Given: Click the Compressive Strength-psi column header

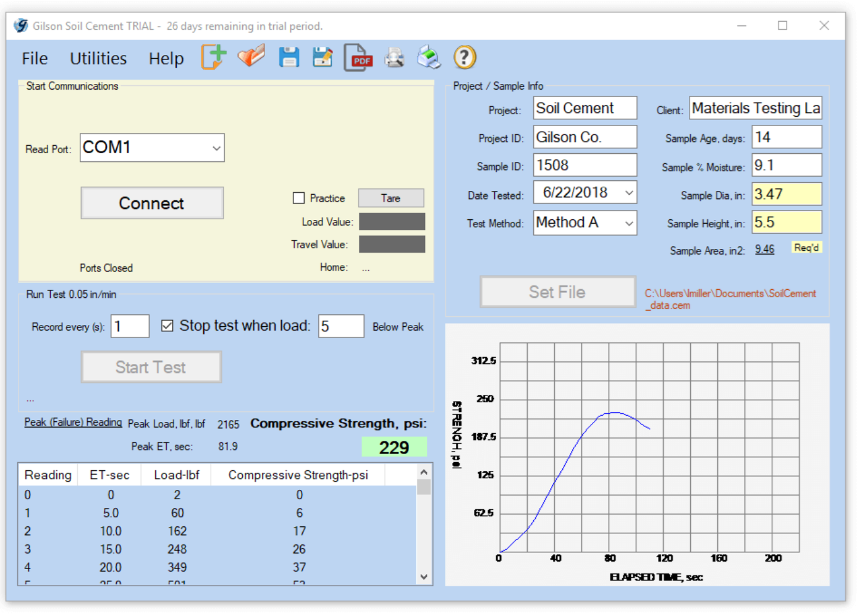Looking at the screenshot, I should [x=298, y=475].
